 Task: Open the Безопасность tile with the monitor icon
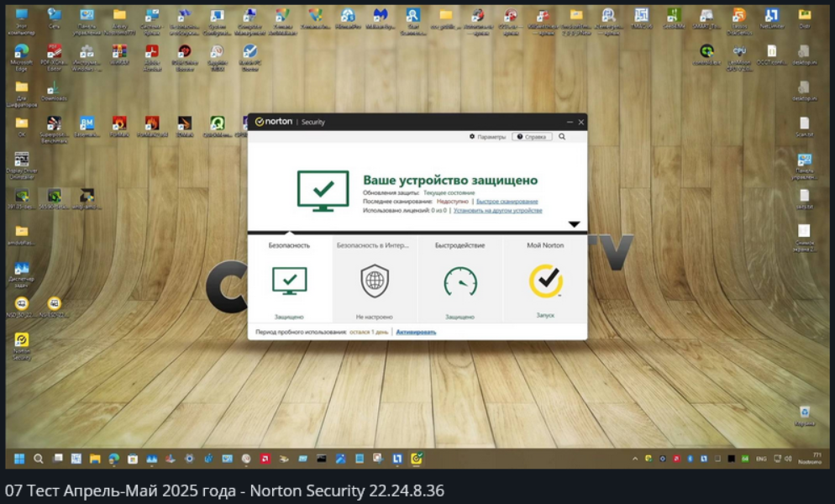(x=290, y=279)
